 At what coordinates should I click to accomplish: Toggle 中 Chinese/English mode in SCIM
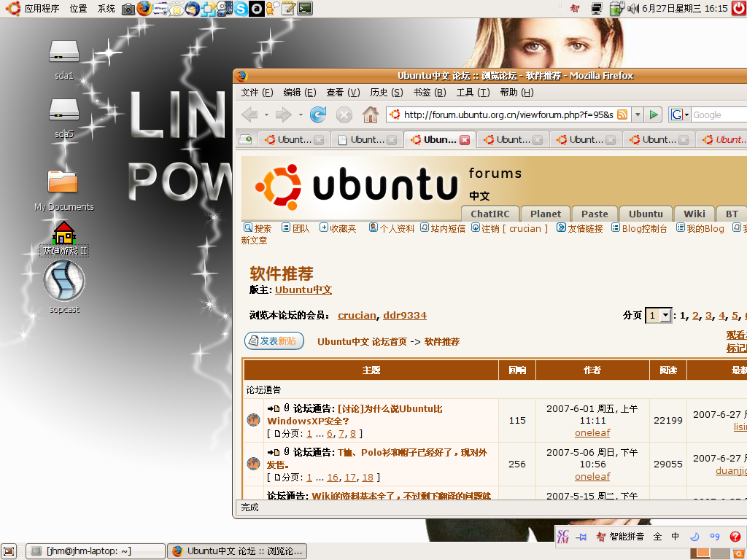pos(676,537)
